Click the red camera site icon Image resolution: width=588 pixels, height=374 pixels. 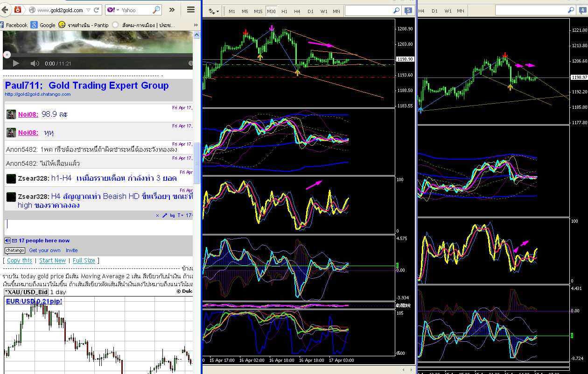coord(17,10)
